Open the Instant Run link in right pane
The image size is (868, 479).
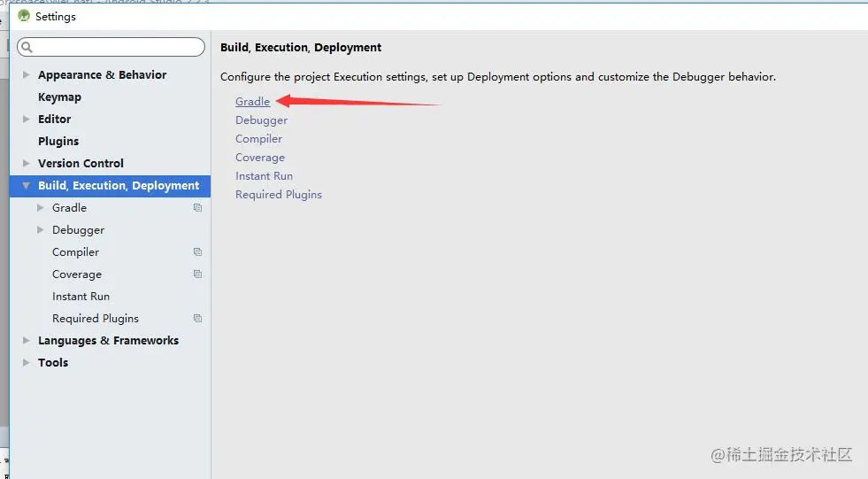(x=264, y=176)
